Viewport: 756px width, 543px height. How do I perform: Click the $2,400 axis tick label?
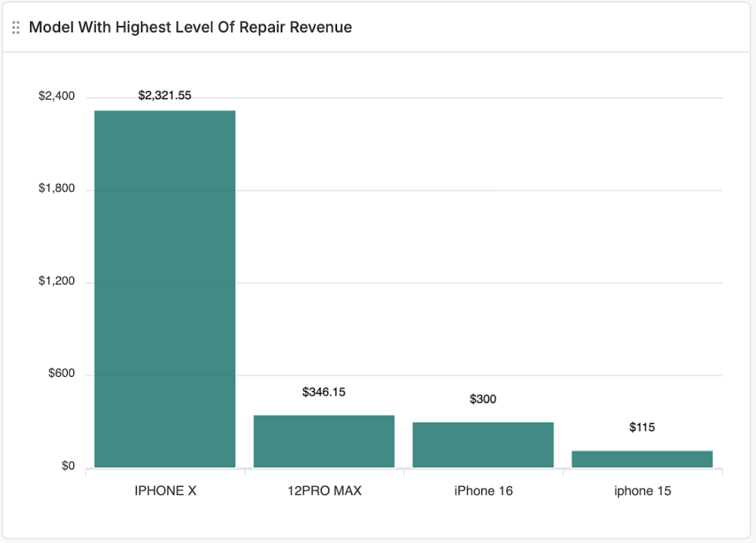[x=56, y=96]
